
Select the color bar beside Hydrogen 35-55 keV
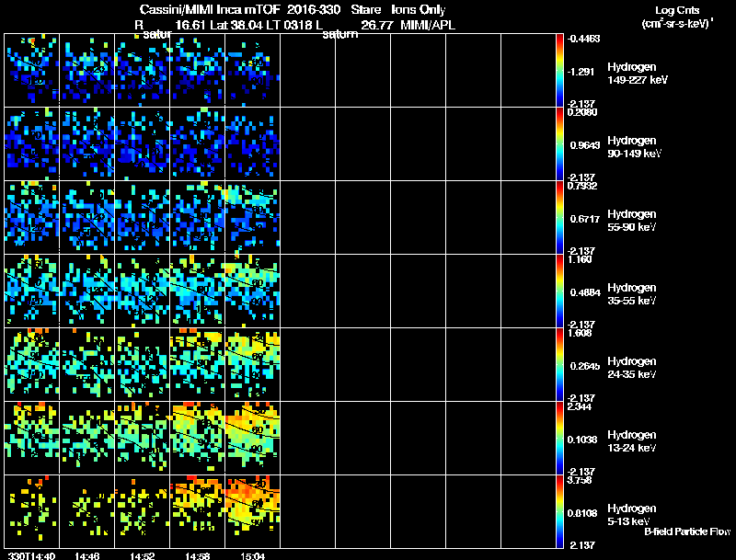click(x=559, y=291)
